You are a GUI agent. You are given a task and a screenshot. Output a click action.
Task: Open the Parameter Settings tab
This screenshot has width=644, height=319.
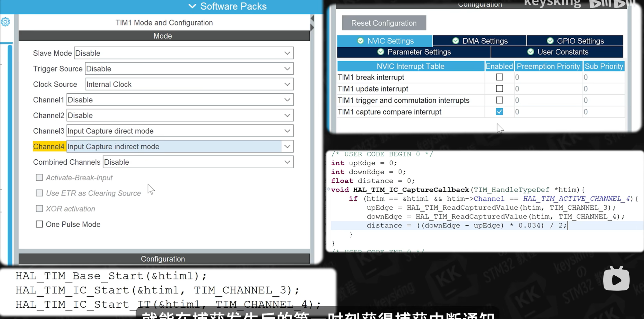[x=414, y=52]
